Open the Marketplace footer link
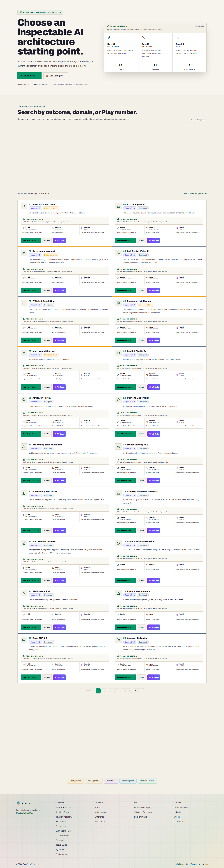Screen dimensions: 224x868 (x=101, y=812)
